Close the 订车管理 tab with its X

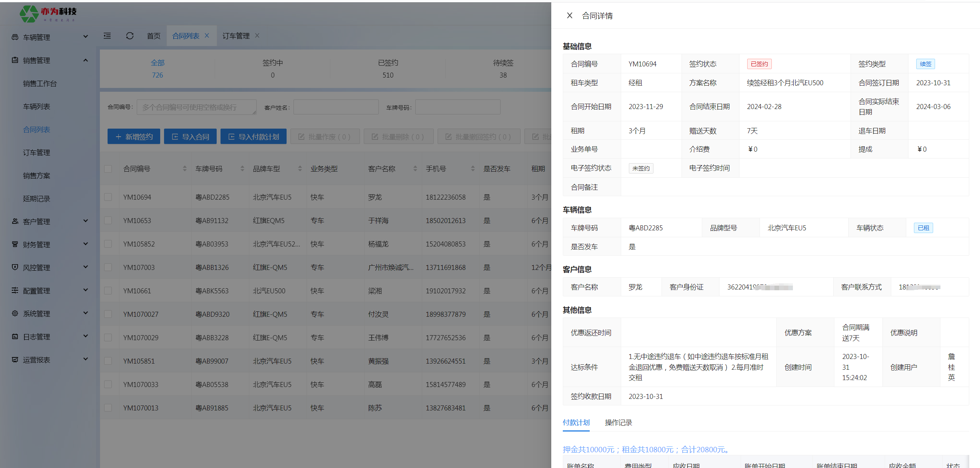click(x=257, y=35)
